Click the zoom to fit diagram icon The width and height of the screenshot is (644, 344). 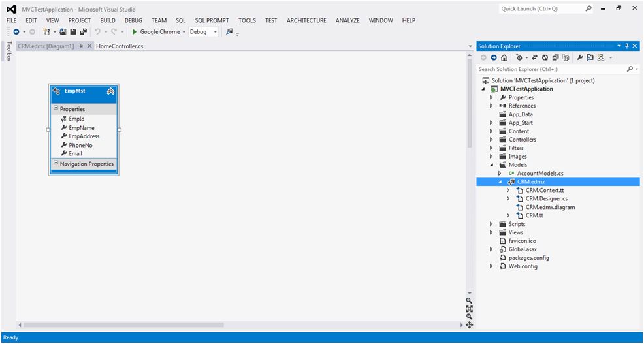pos(469,309)
